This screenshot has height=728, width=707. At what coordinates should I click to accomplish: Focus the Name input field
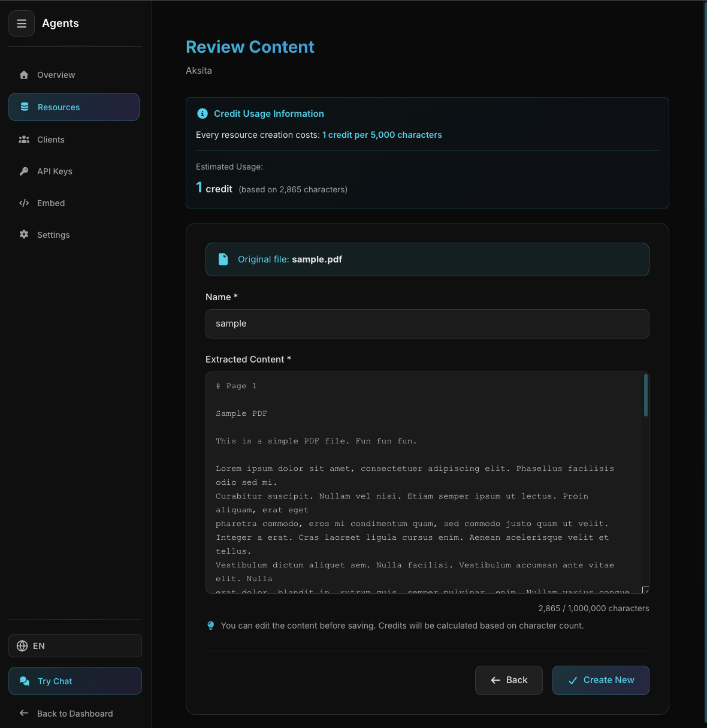(427, 324)
